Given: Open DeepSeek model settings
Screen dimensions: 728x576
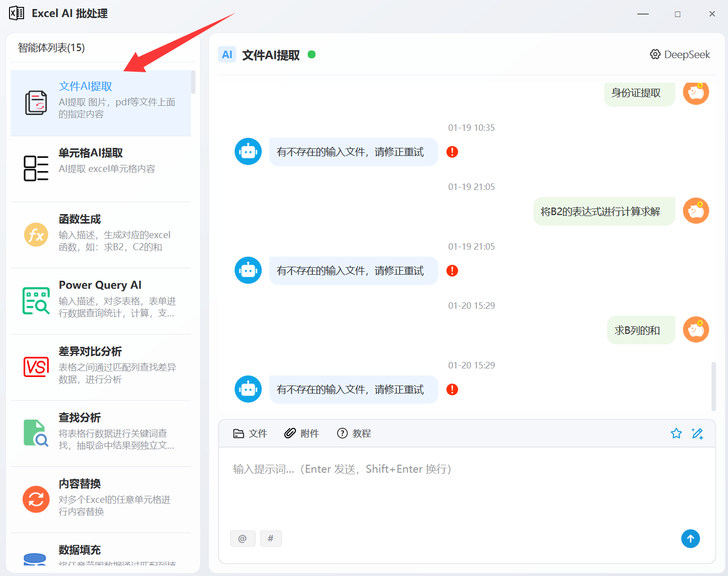Looking at the screenshot, I should click(x=680, y=55).
